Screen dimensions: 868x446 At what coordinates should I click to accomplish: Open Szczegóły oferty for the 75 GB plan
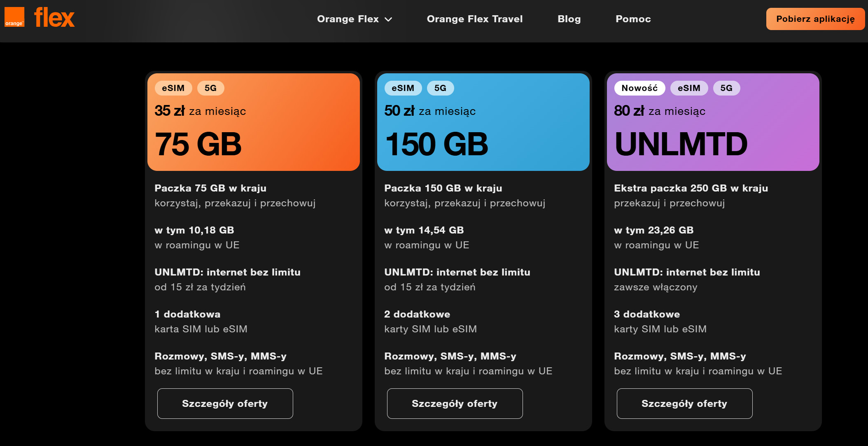point(225,404)
